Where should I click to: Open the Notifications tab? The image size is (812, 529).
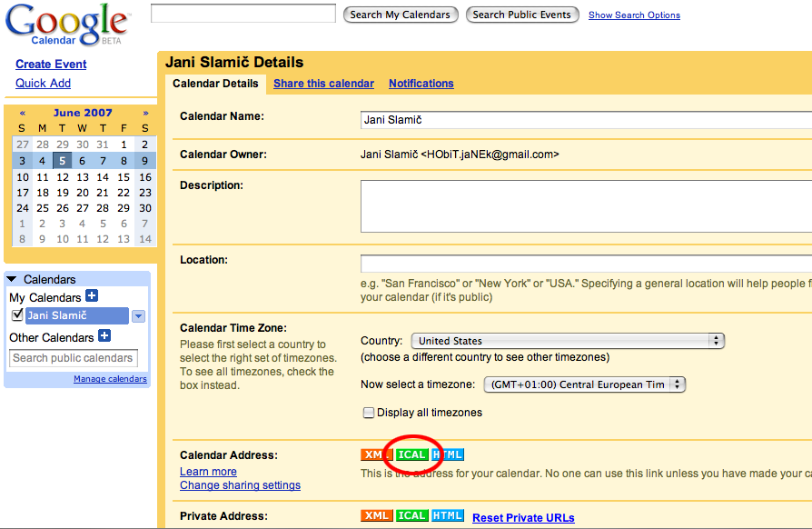(x=421, y=84)
